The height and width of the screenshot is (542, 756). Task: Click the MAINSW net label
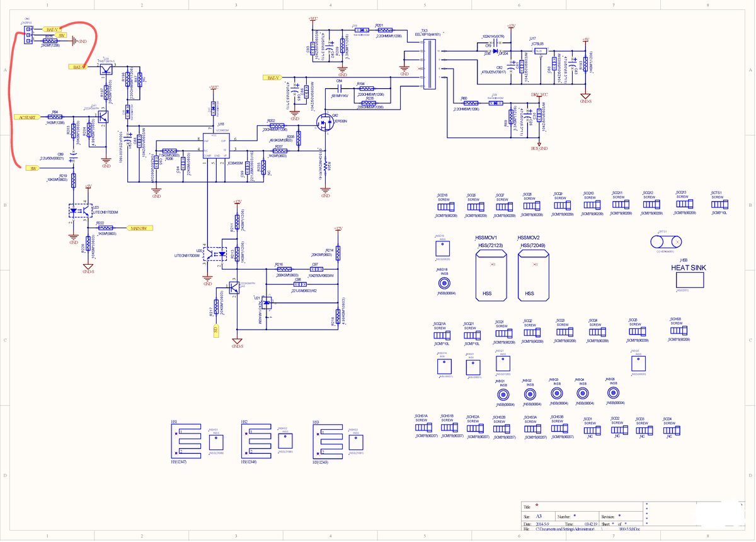pyautogui.click(x=140, y=228)
